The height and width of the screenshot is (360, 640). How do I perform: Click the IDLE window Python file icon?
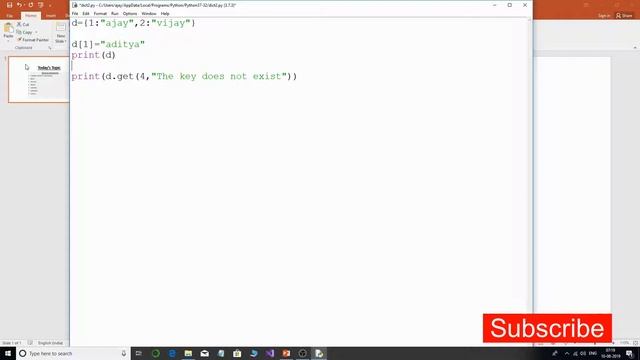75,5
